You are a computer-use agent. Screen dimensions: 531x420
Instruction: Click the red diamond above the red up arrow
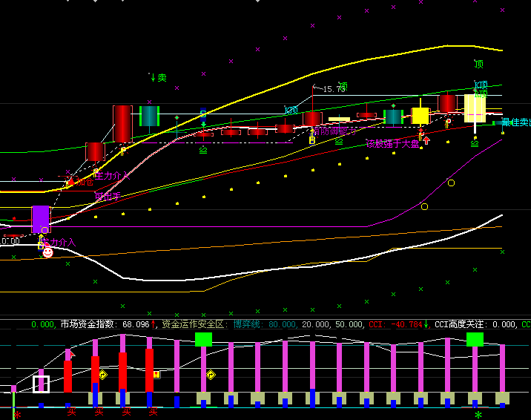[420, 130]
